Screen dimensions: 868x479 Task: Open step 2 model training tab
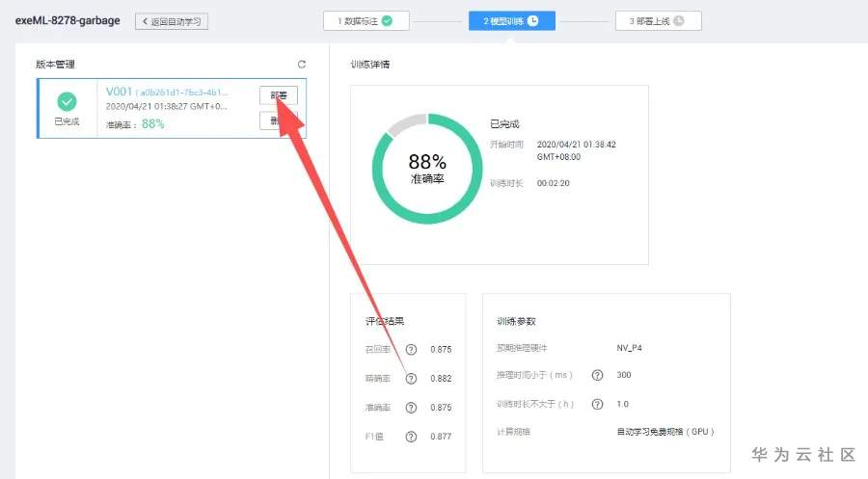pos(512,21)
